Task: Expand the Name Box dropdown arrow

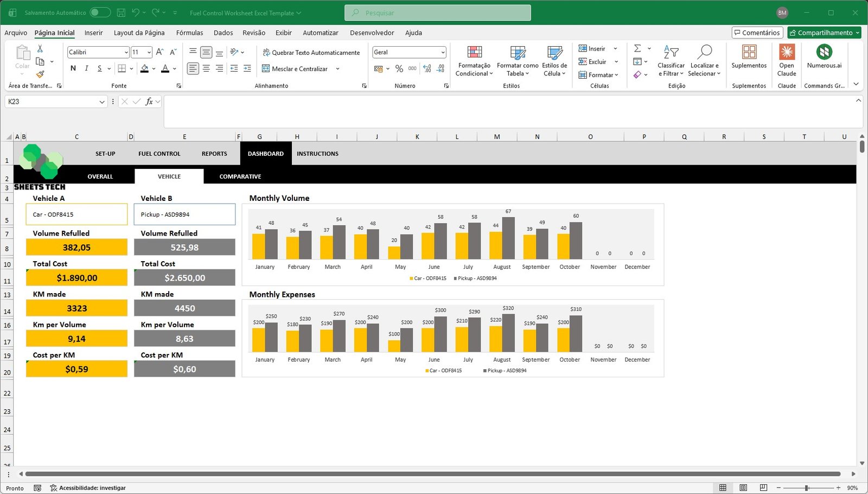Action: [102, 102]
